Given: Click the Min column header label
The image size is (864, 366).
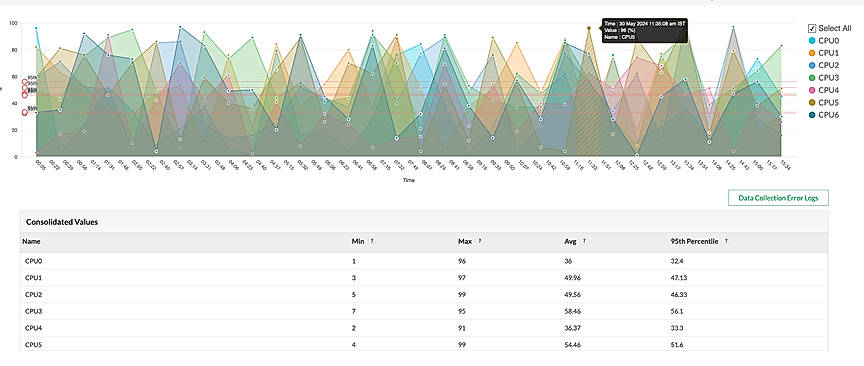Looking at the screenshot, I should click(358, 241).
